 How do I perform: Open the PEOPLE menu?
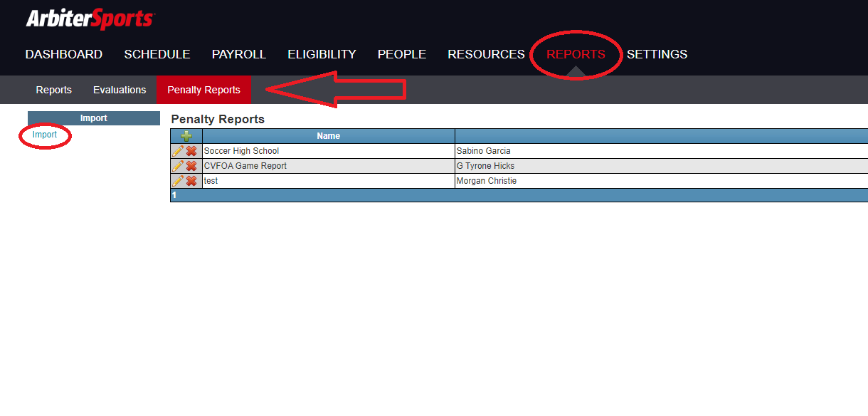click(x=401, y=54)
